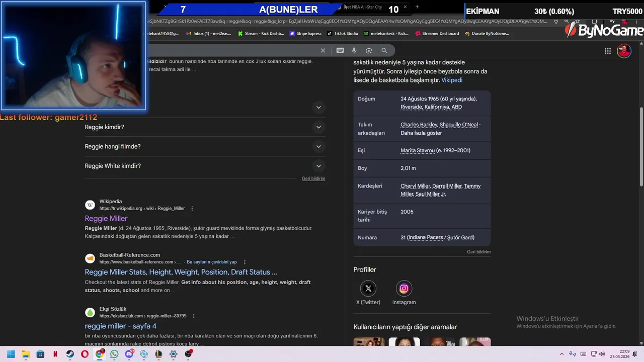
Task: Open Reggie Miller's X (Twitter) profile
Action: tap(368, 293)
